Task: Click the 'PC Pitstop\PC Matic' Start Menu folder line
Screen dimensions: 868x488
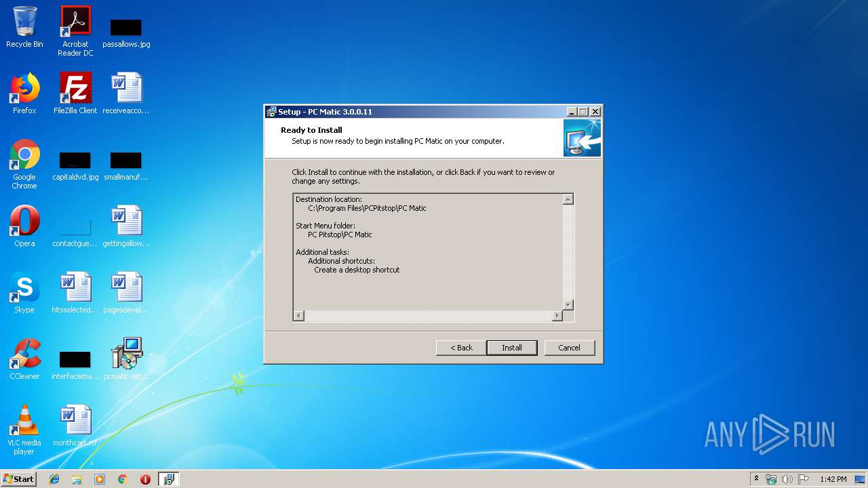Action: (x=340, y=235)
